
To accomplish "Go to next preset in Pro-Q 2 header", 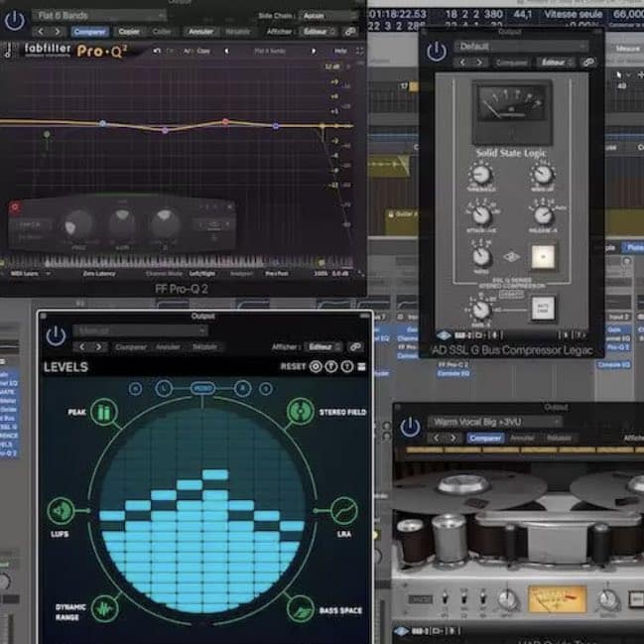I will click(x=58, y=32).
